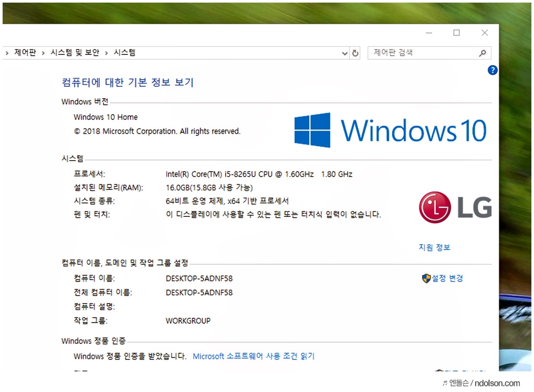Screen dimensions: 534x392
Task: Click the Windows 10 logo
Action: point(390,130)
